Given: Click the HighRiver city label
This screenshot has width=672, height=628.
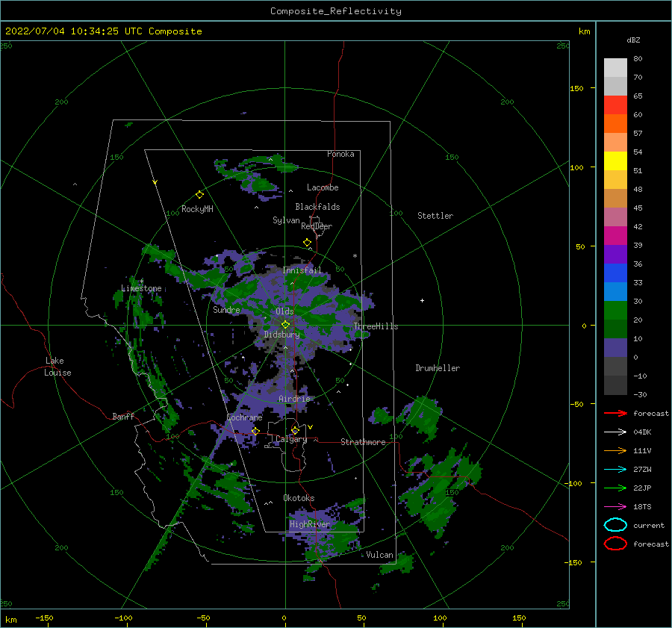Looking at the screenshot, I should 311,524.
